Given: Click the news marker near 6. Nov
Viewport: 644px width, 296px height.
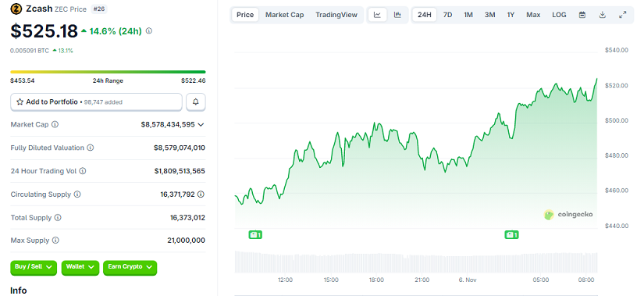Looking at the screenshot, I should tap(511, 235).
